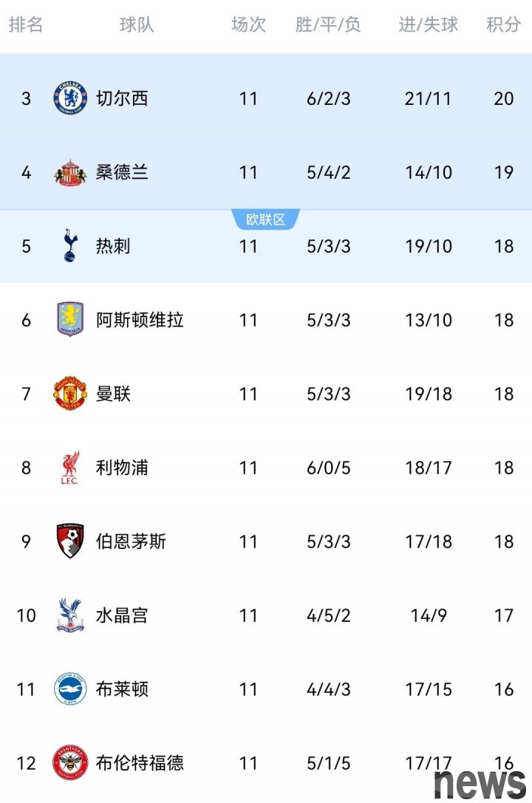Click the 欧联区 zone label badge
Viewport: 532px width, 803px height.
pyautogui.click(x=265, y=219)
